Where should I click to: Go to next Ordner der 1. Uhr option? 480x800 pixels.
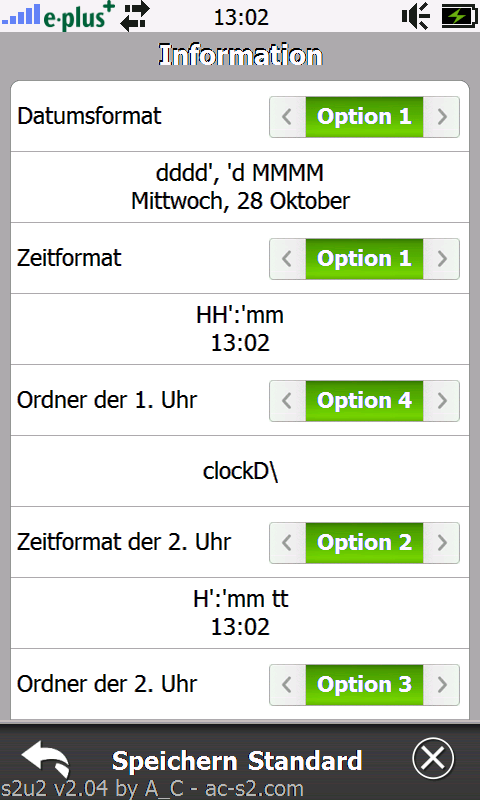coord(442,401)
